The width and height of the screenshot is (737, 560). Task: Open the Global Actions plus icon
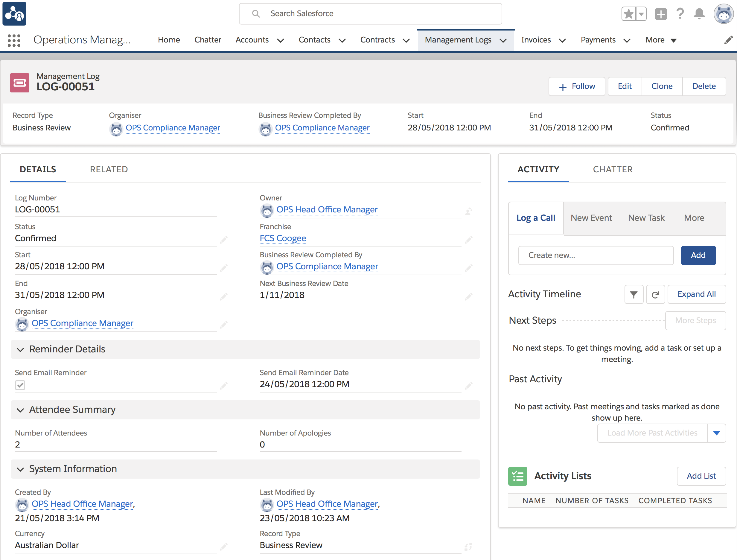661,14
